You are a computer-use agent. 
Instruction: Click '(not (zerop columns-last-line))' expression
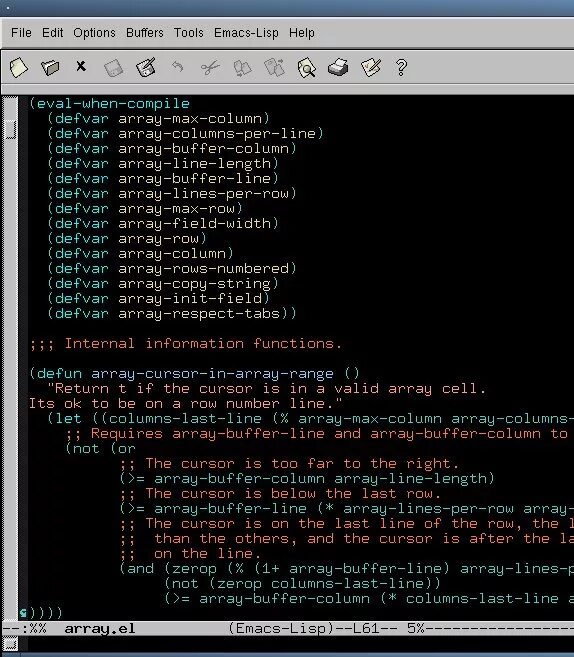(x=302, y=584)
